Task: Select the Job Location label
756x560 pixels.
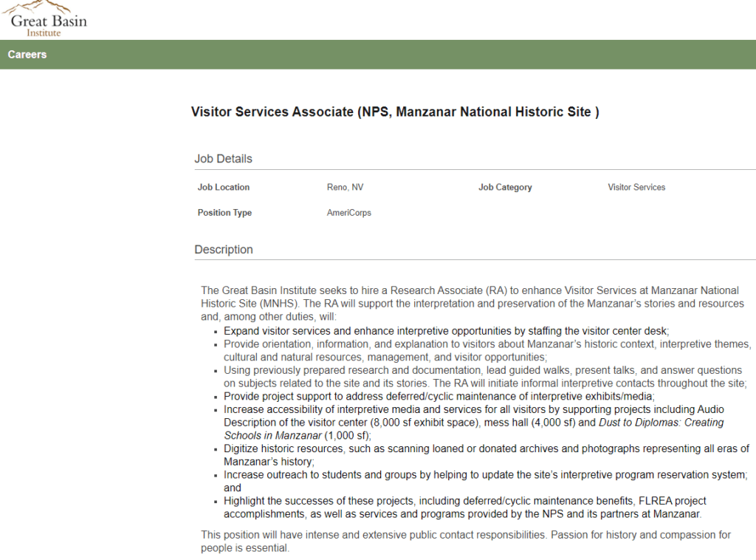Action: [x=224, y=187]
